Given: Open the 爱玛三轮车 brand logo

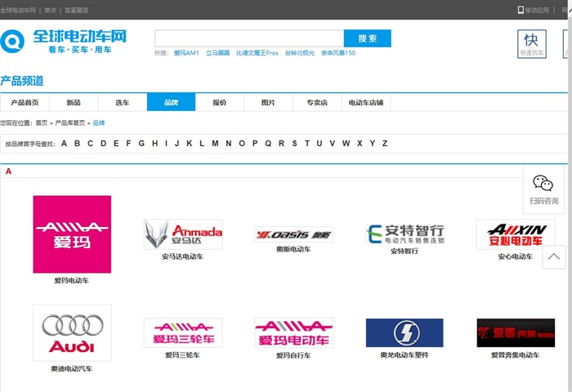Looking at the screenshot, I should point(183,332).
